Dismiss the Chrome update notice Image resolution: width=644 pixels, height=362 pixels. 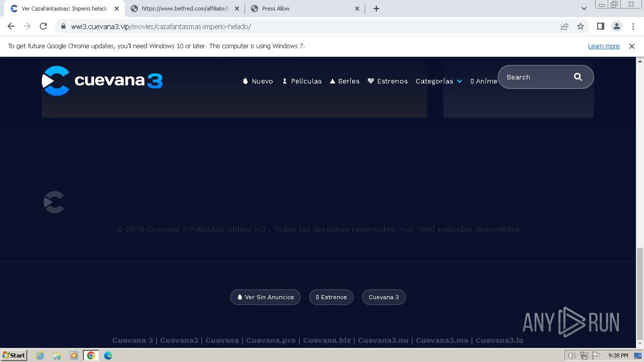(x=632, y=46)
